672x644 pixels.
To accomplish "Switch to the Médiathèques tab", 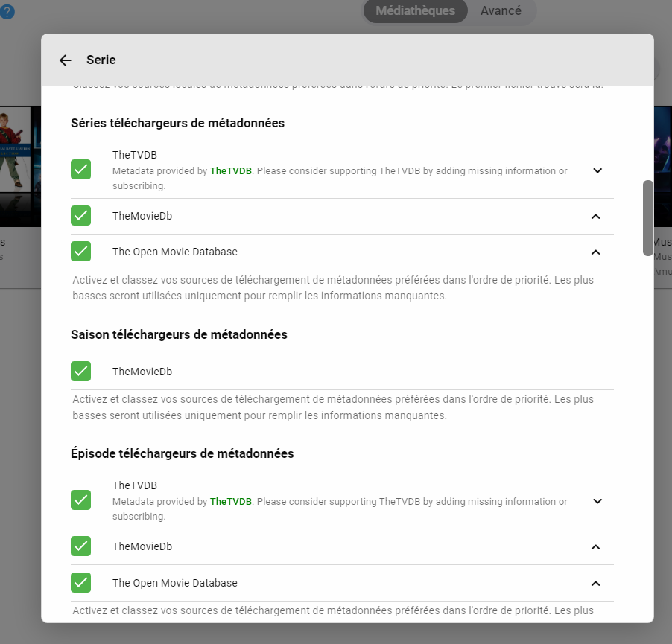I will [x=415, y=11].
